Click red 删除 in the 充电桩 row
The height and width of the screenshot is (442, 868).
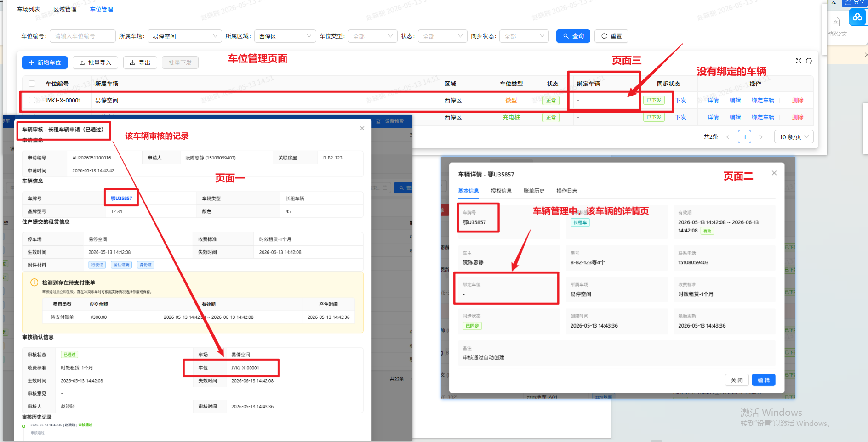tap(798, 117)
